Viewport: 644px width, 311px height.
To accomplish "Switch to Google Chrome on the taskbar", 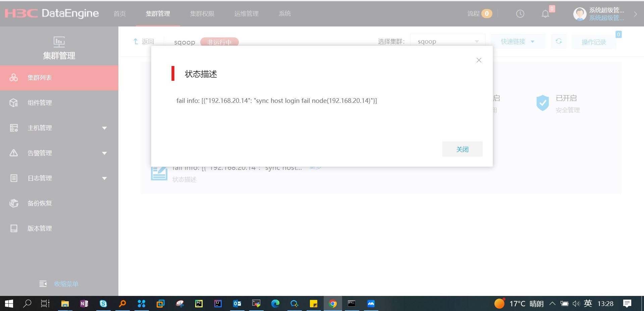I will point(333,304).
